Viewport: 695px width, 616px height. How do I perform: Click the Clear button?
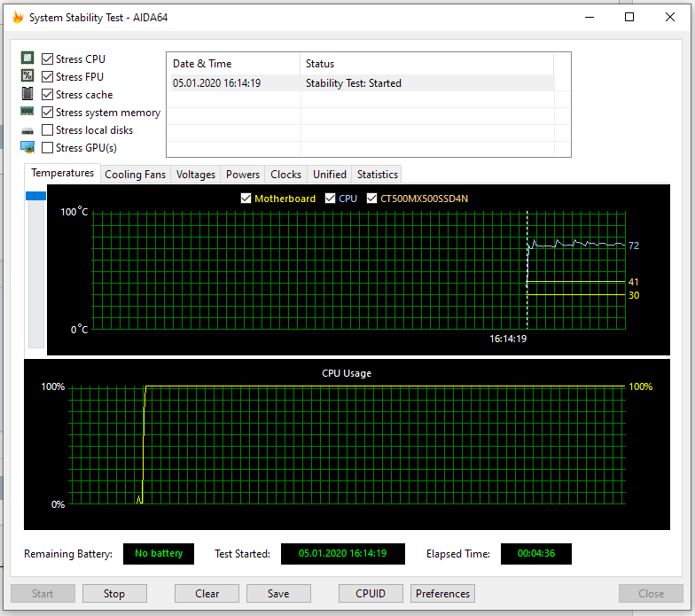tap(207, 594)
